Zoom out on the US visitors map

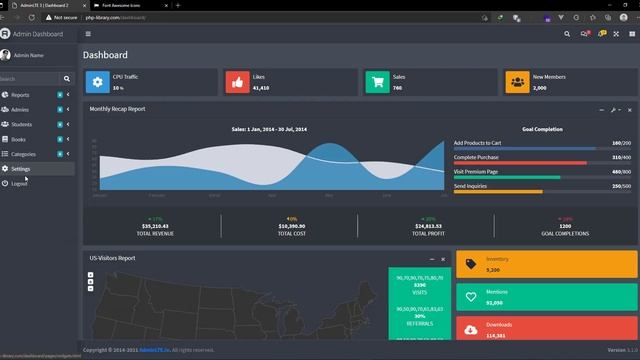click(x=91, y=289)
